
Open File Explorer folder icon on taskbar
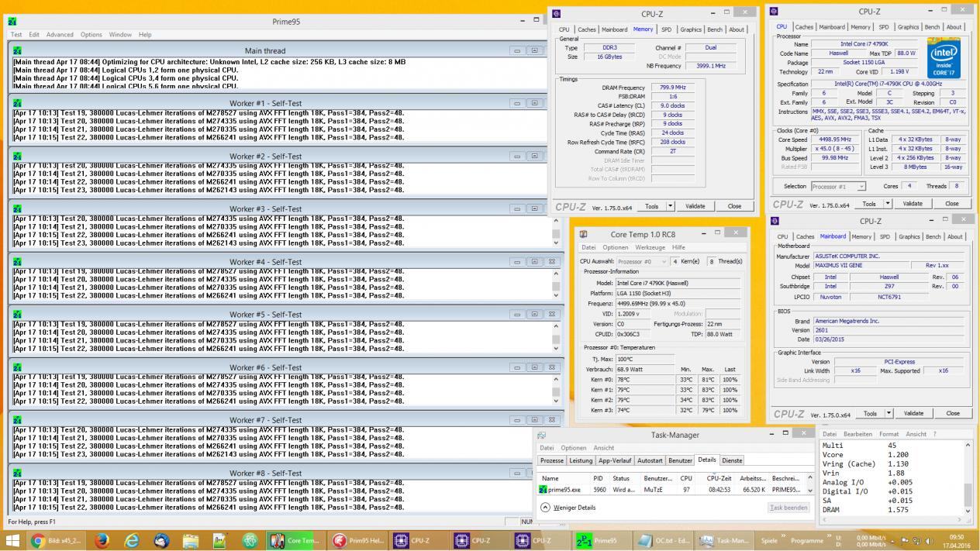coord(191,540)
